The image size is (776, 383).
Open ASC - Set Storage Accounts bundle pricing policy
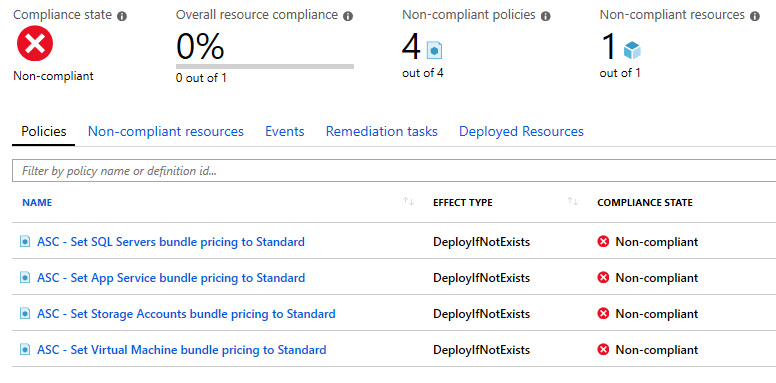(186, 314)
